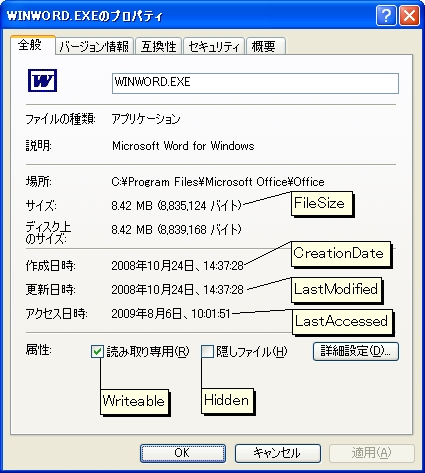Viewport: 425px width, 473px height.
Task: Click the 詳細設定(D)... button
Action: point(356,351)
